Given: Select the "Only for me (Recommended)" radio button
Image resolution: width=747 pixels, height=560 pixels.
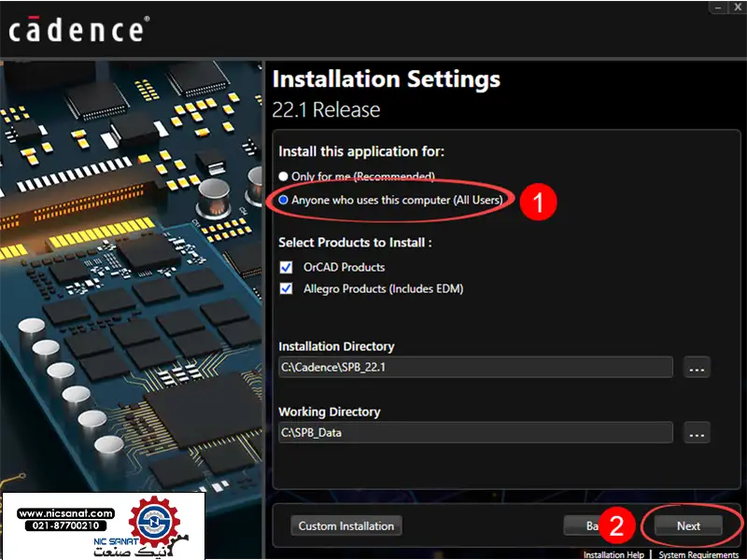Looking at the screenshot, I should (x=284, y=176).
